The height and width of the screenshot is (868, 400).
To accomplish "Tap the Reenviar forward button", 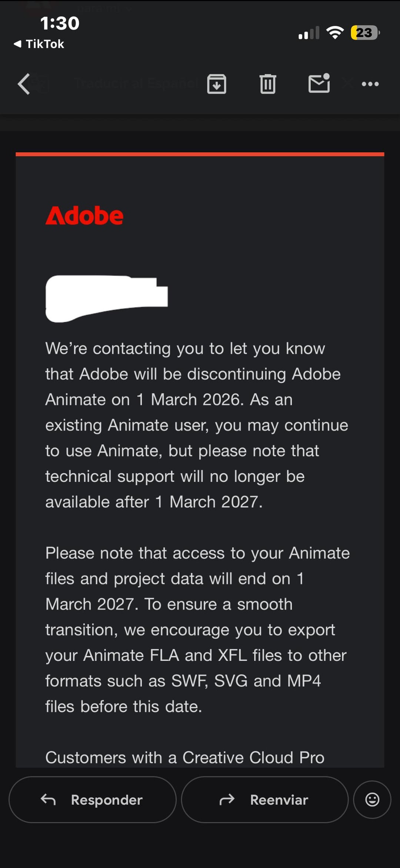I will click(x=264, y=800).
